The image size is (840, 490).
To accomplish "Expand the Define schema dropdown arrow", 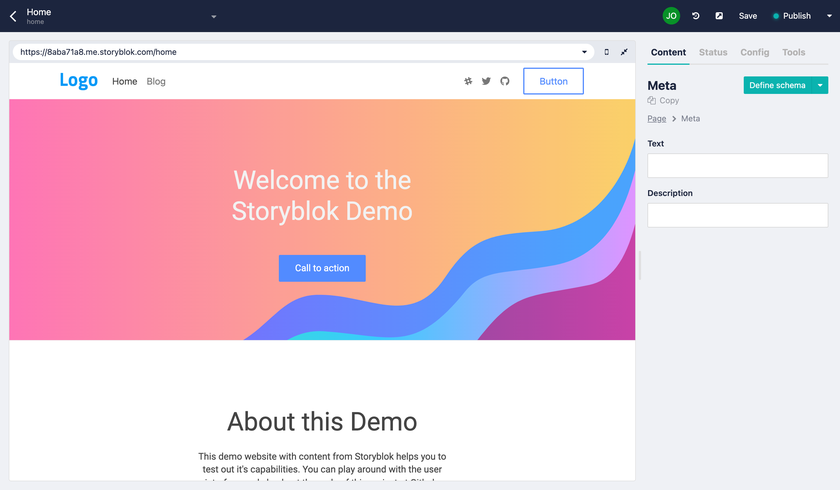I will click(x=820, y=85).
